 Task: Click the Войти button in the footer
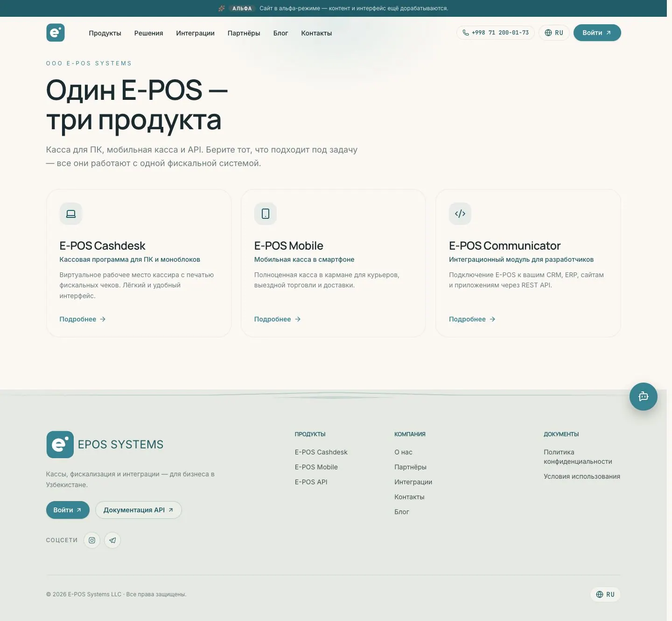pyautogui.click(x=68, y=510)
